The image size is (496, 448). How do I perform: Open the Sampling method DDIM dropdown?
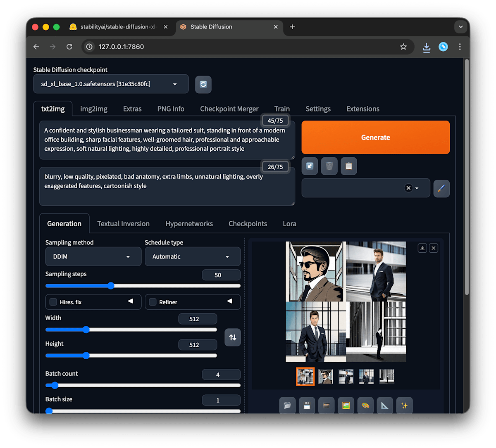(93, 256)
